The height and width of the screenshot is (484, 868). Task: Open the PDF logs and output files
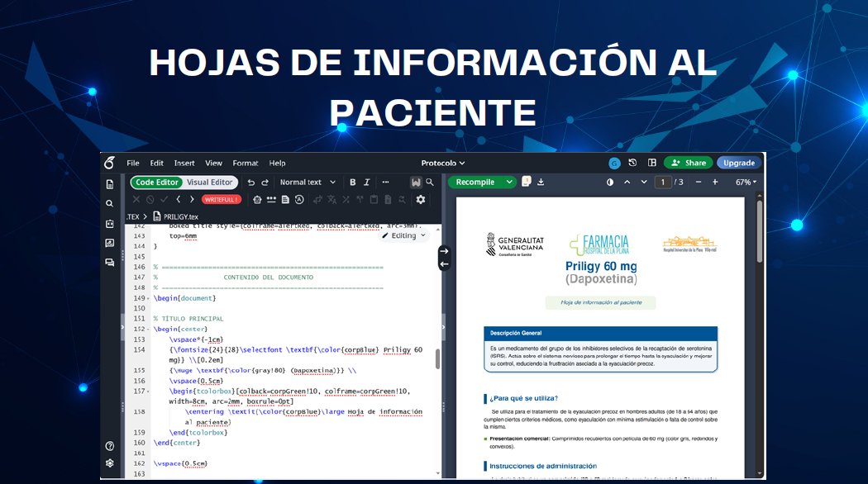pyautogui.click(x=527, y=182)
